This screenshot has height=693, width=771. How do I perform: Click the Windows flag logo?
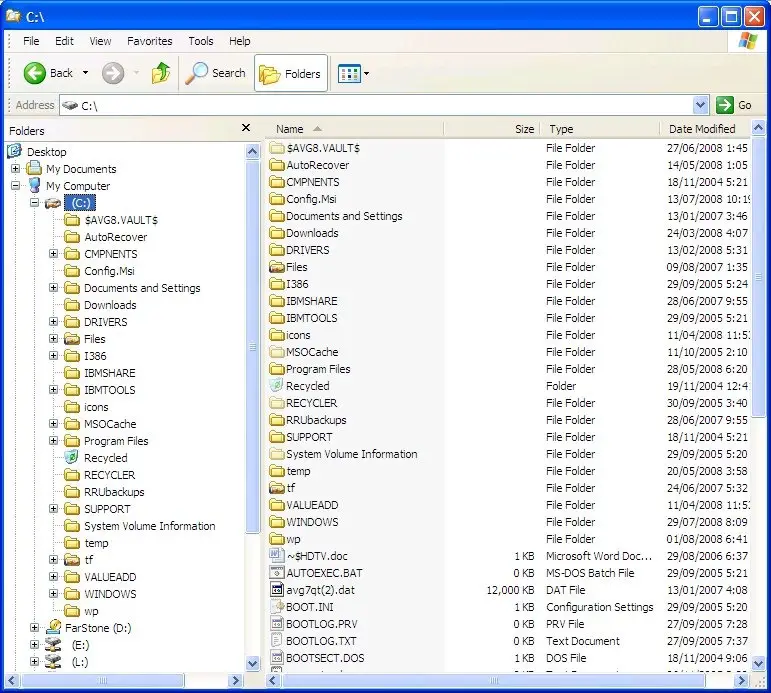pyautogui.click(x=747, y=41)
